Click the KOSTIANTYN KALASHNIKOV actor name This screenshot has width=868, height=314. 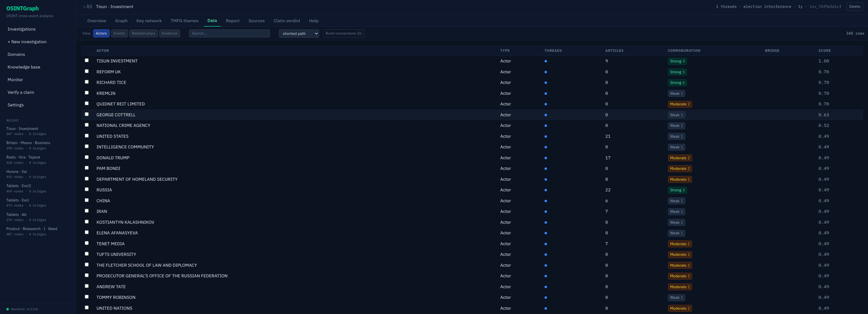(125, 222)
